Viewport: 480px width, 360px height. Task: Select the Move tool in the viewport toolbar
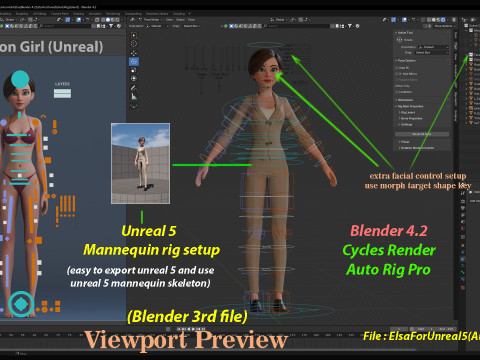134,53
